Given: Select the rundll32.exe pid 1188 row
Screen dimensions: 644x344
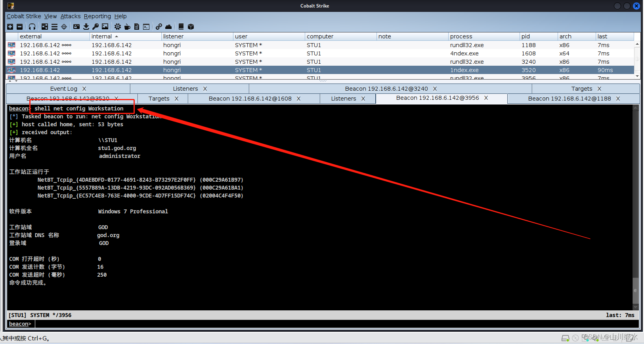Looking at the screenshot, I should tap(320, 45).
